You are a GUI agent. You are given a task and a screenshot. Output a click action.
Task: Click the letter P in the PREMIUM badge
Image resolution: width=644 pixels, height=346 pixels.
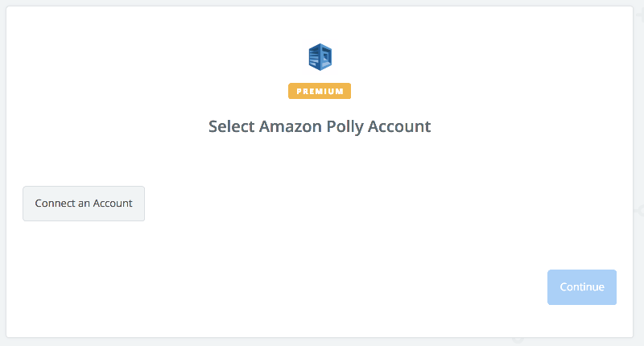[x=299, y=92]
